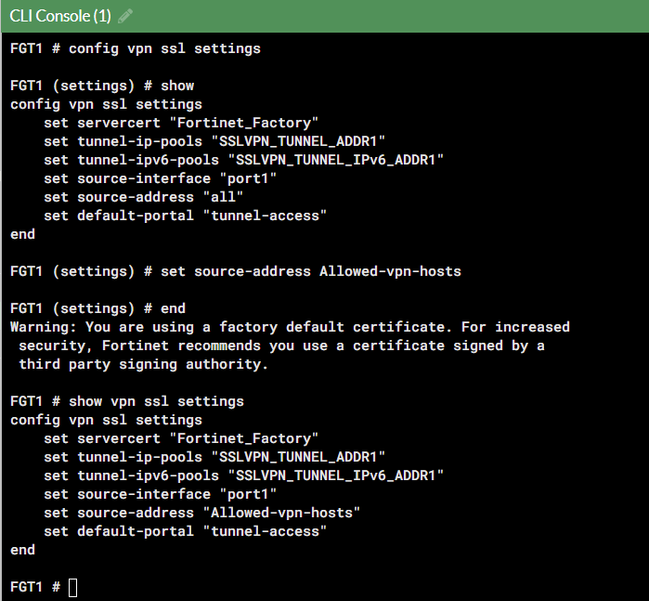Image resolution: width=649 pixels, height=601 pixels.
Task: Click the 'config vpn ssl settings' command on first line
Action: [x=135, y=48]
